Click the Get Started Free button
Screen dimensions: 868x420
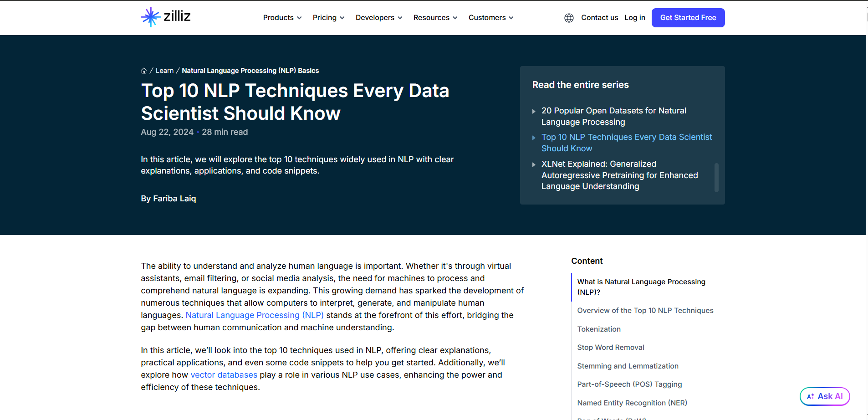[688, 18]
